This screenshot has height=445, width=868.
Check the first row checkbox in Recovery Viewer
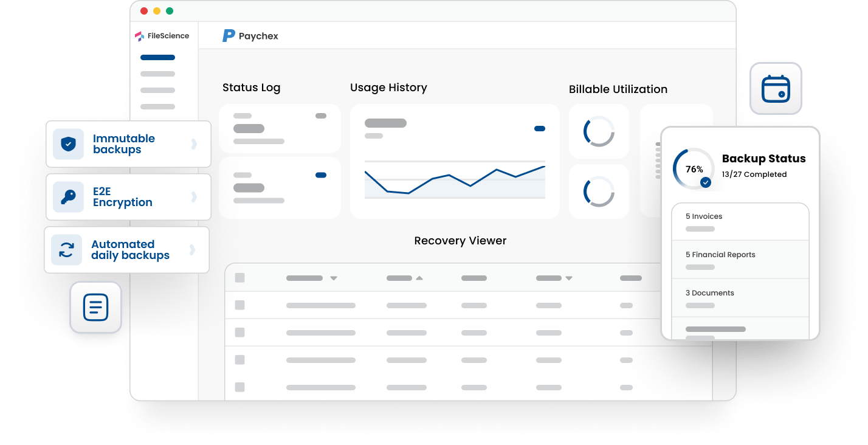click(x=240, y=305)
